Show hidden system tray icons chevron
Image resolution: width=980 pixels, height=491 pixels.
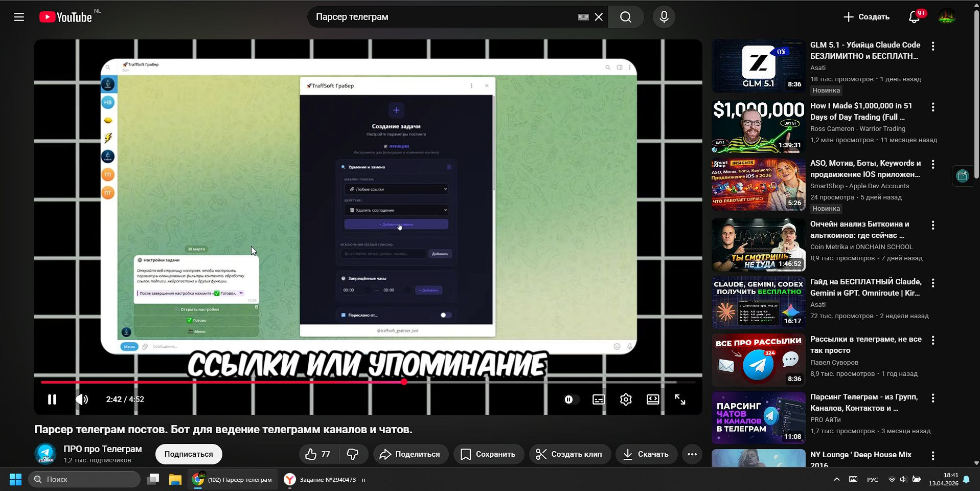point(836,479)
